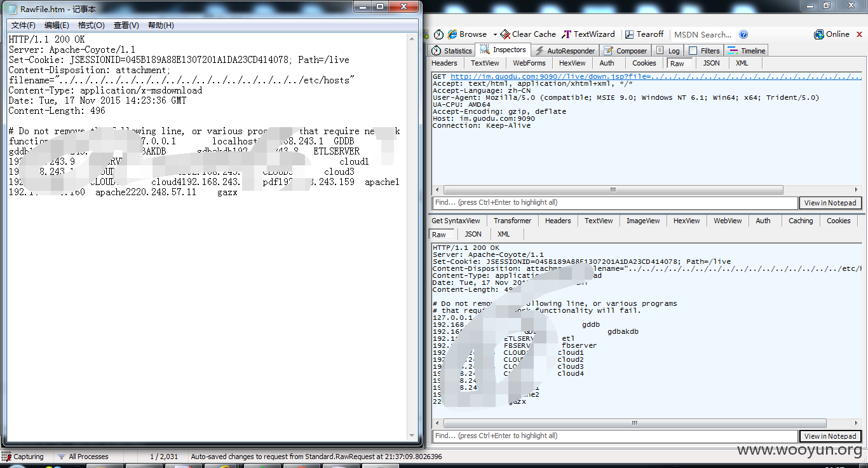Click the Clear Cache eraser icon

pyautogui.click(x=505, y=34)
